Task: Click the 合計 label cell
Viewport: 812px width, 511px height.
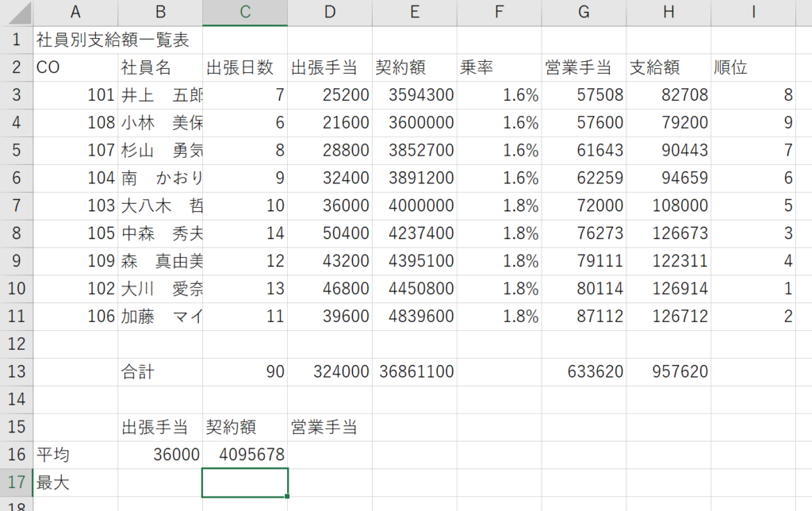Action: tap(160, 371)
